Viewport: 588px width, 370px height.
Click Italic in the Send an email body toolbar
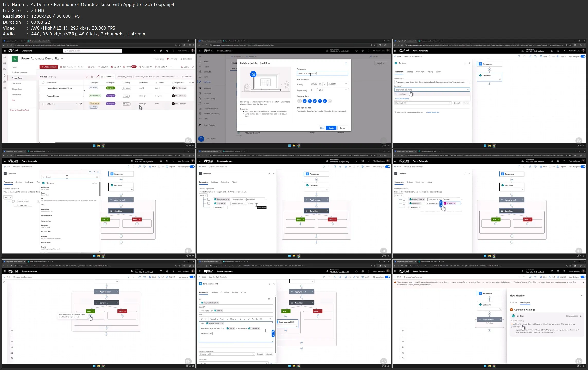[245, 319]
